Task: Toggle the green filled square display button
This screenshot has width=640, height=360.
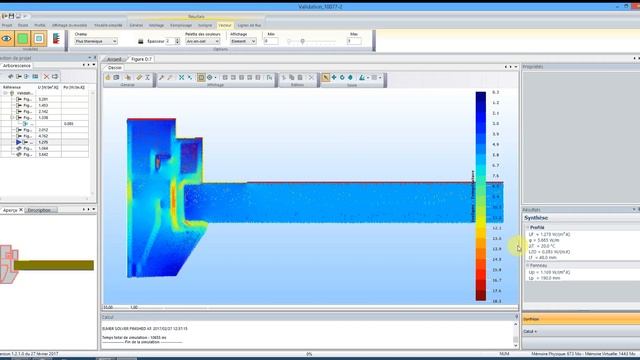Action: (x=23, y=39)
